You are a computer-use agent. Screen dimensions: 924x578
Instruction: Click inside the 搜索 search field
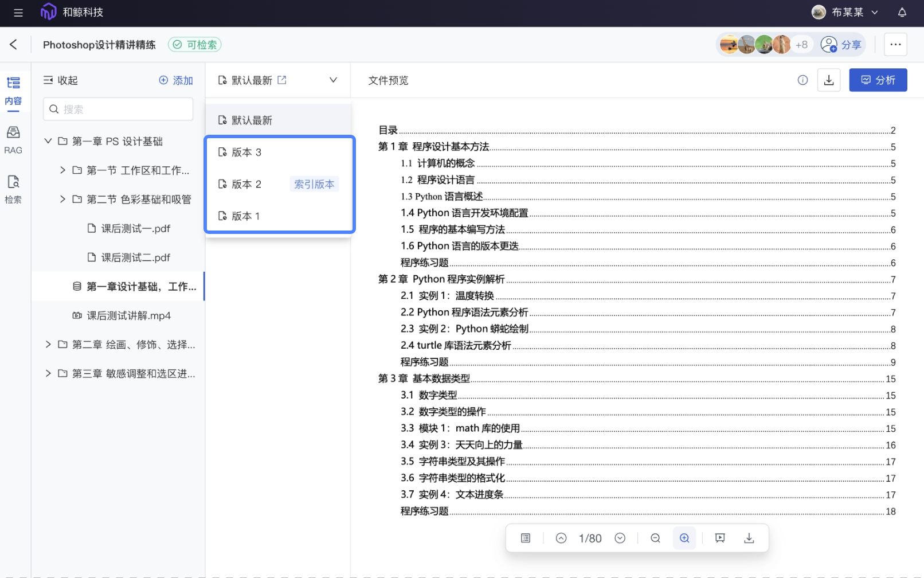118,109
